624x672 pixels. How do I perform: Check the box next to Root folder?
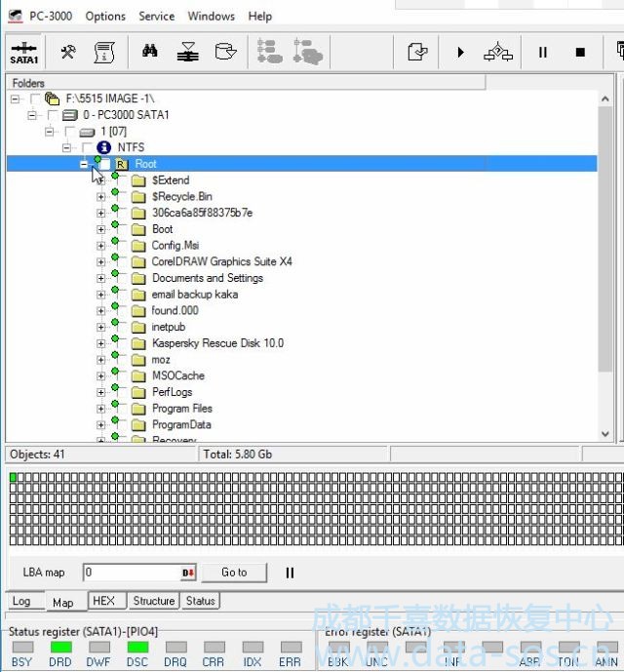coord(105,164)
